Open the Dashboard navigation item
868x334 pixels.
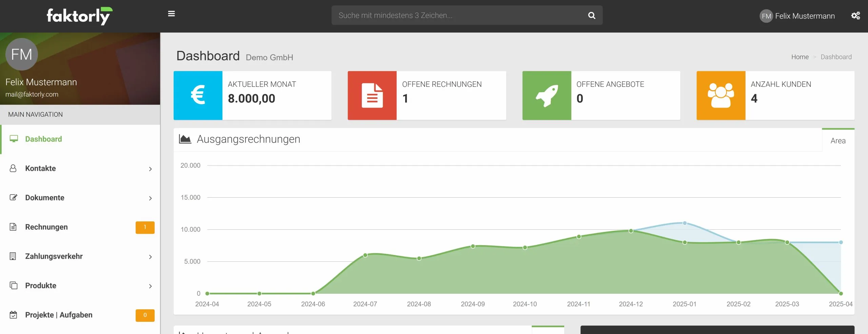(x=80, y=139)
